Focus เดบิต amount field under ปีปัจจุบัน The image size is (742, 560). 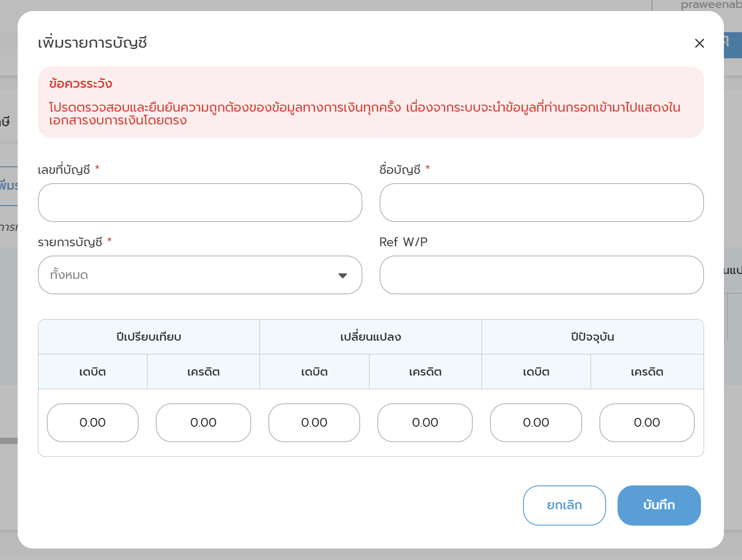[x=536, y=422]
